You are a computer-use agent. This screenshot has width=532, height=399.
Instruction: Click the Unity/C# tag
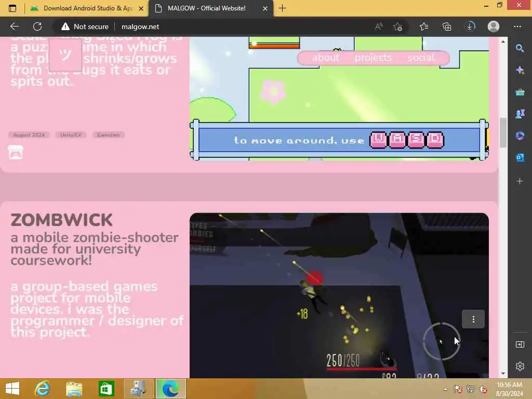[x=71, y=135]
